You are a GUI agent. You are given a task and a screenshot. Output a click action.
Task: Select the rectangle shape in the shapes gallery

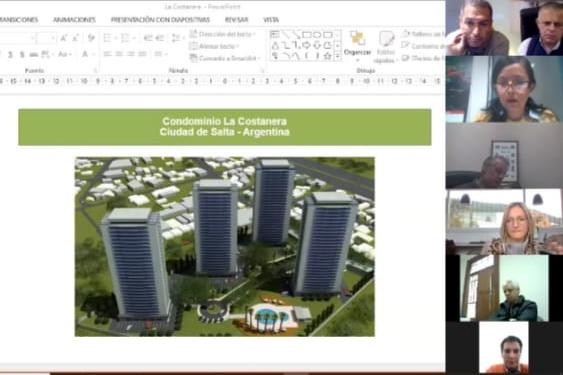click(x=307, y=35)
